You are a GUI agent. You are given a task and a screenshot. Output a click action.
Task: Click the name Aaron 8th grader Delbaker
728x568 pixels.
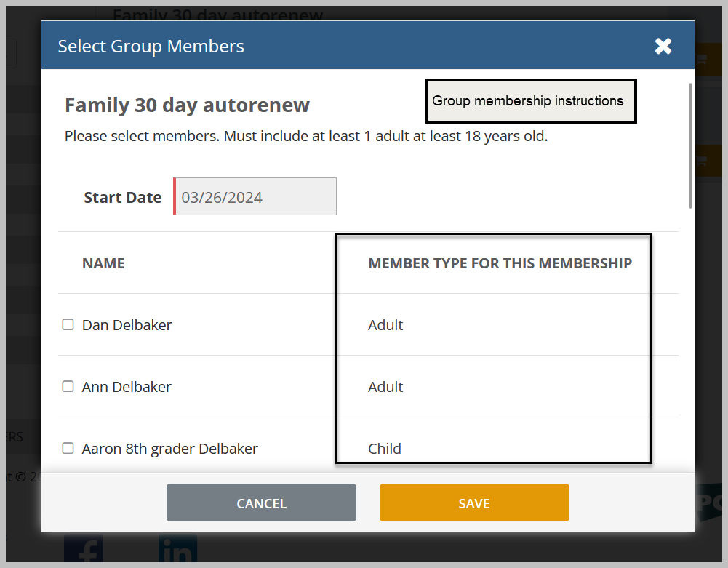[x=170, y=449]
